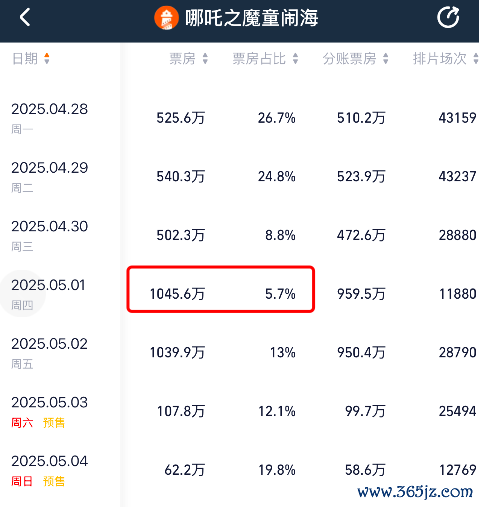Screen dimensions: 480x507
Task: Open www.365jz.com watermark link
Action: pyautogui.click(x=415, y=492)
